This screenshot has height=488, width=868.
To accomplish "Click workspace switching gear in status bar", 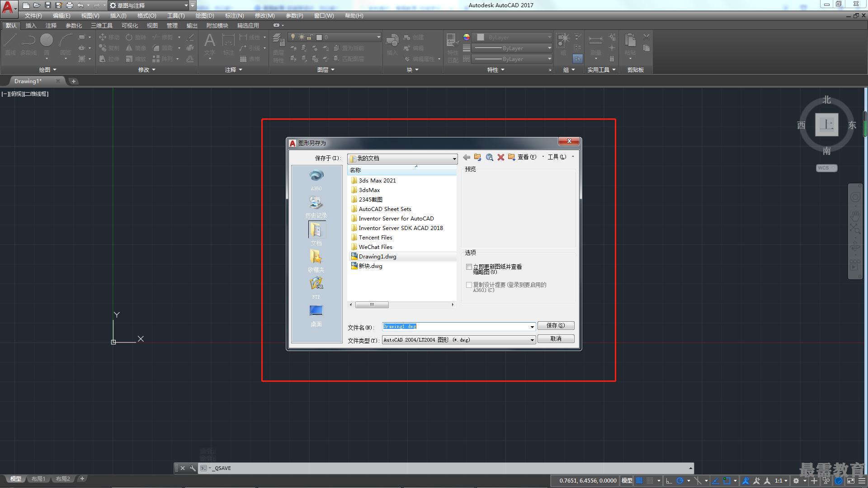I will coord(796,481).
